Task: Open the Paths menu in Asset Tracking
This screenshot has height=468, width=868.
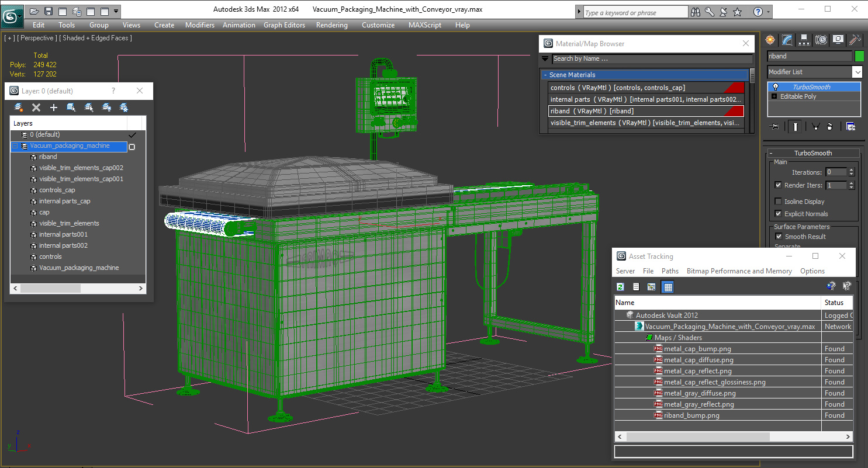Action: 670,271
